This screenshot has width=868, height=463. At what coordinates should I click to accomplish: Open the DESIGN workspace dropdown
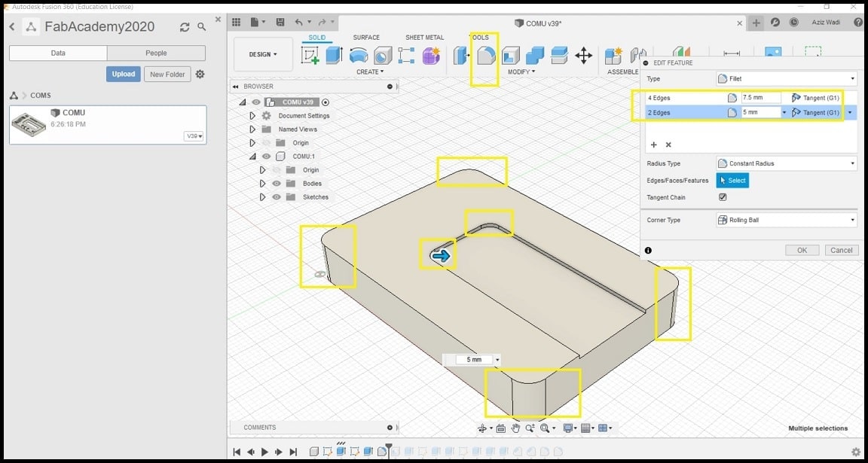263,54
